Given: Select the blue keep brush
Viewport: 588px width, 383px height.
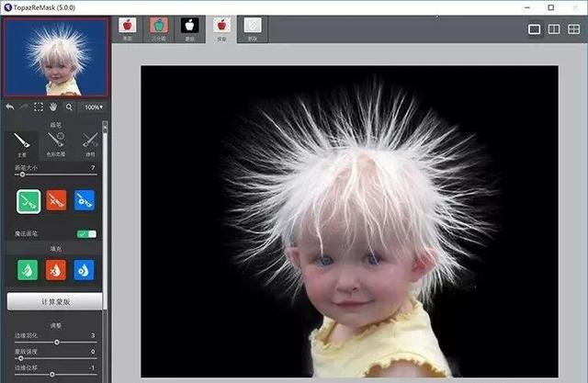Looking at the screenshot, I should pos(85,201).
